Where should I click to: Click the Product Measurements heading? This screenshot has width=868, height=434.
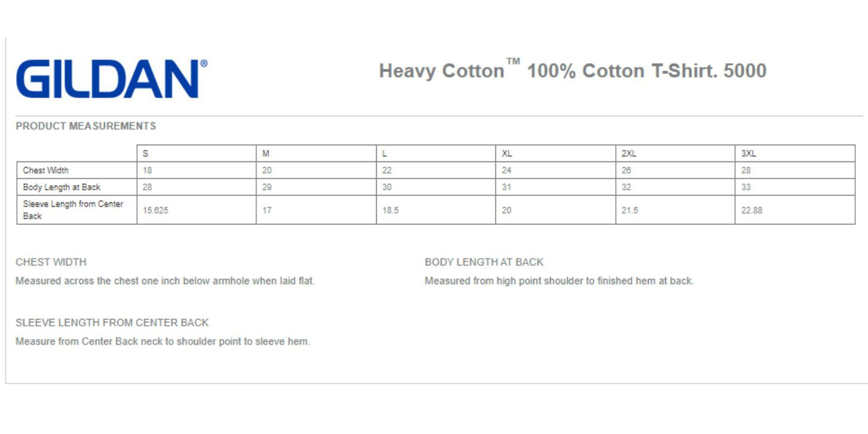86,126
